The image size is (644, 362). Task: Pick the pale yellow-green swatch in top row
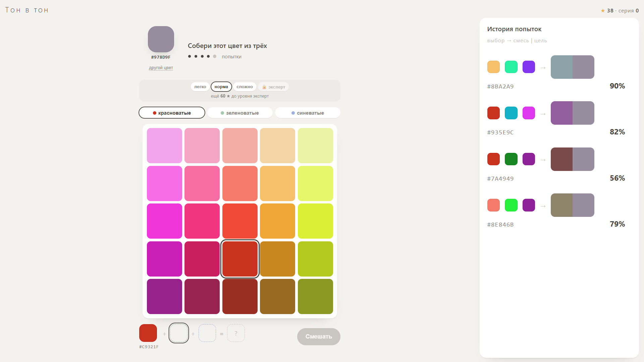point(315,146)
